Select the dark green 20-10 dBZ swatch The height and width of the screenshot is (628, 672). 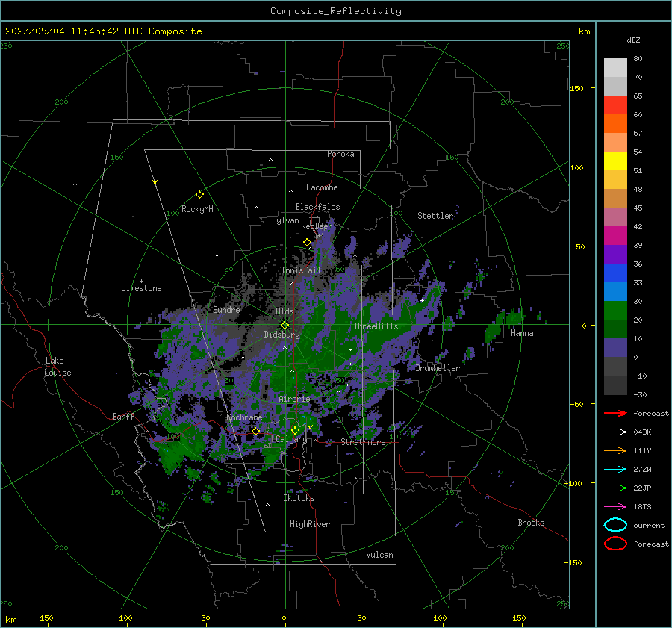(x=615, y=329)
